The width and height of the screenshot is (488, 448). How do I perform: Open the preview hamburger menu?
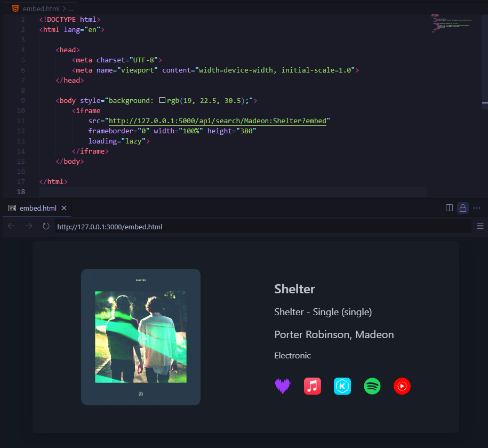(x=480, y=226)
